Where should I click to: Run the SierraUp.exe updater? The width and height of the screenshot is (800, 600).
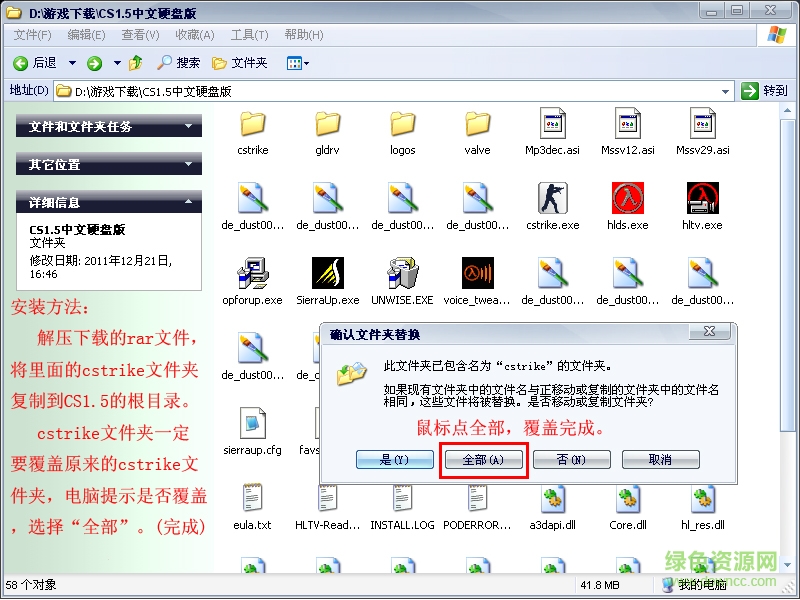pyautogui.click(x=328, y=270)
